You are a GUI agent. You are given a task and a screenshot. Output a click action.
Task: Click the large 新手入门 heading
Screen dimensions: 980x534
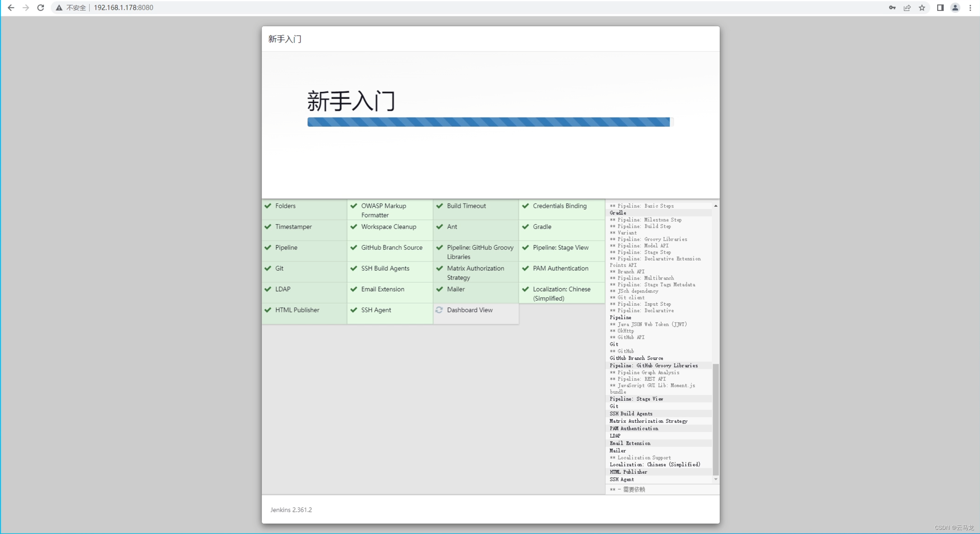(351, 101)
